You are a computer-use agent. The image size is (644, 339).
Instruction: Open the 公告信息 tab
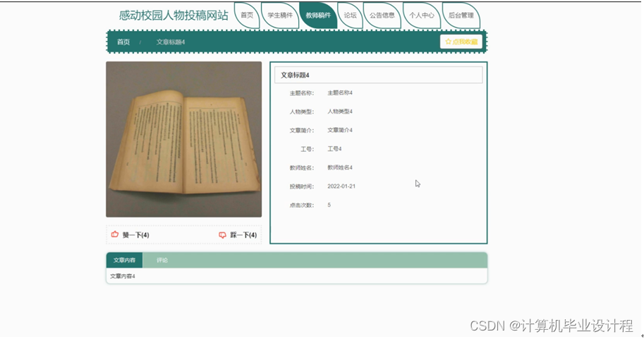click(x=382, y=16)
